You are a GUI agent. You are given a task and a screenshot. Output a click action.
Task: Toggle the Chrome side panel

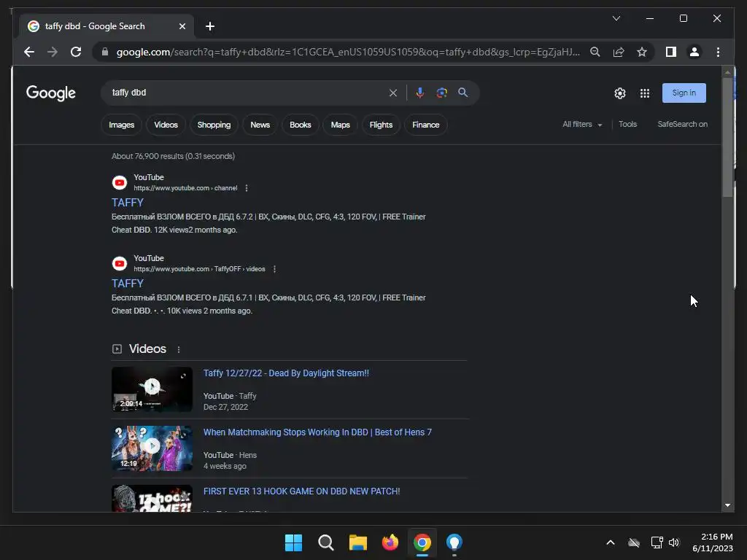click(x=671, y=52)
